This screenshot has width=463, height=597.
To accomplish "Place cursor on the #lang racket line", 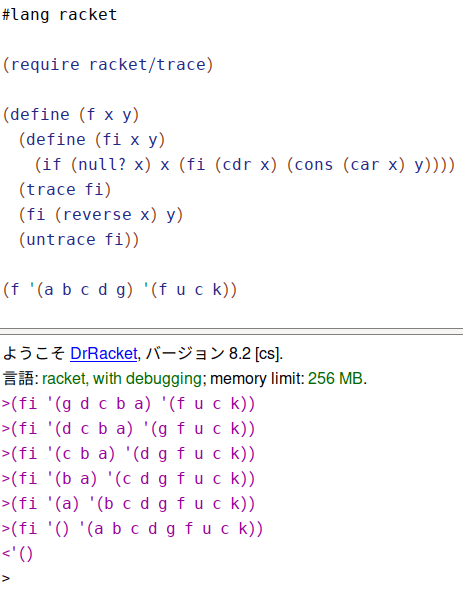I will point(59,15).
